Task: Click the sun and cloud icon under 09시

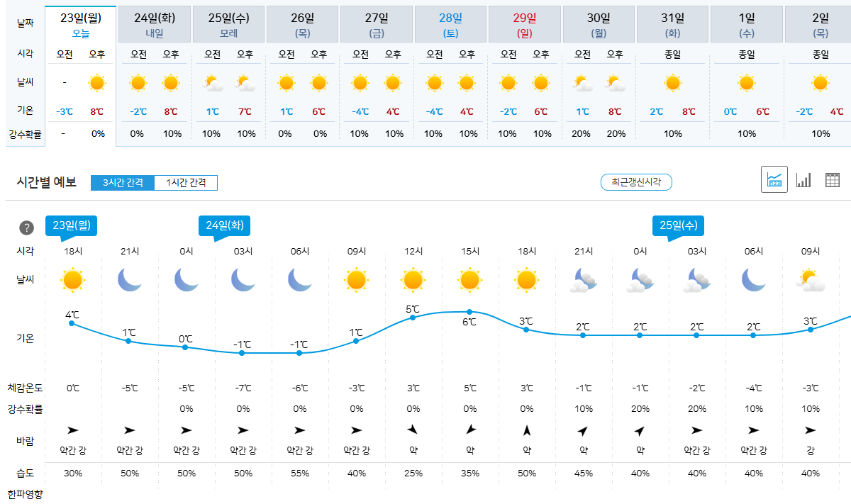Action: [x=811, y=279]
